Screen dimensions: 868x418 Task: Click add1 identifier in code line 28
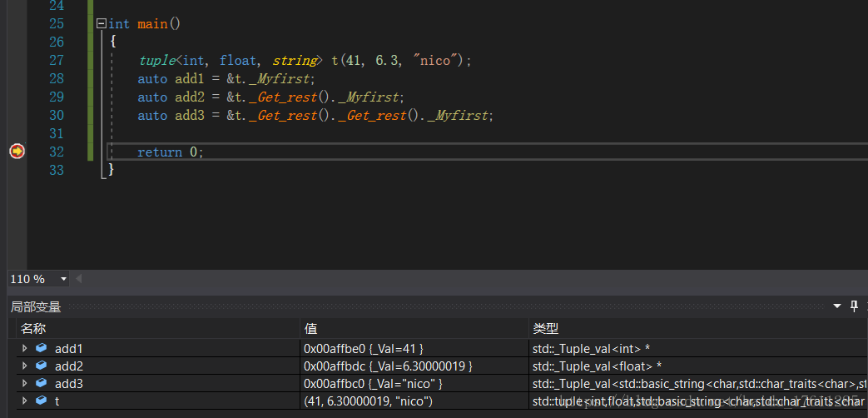[x=190, y=78]
